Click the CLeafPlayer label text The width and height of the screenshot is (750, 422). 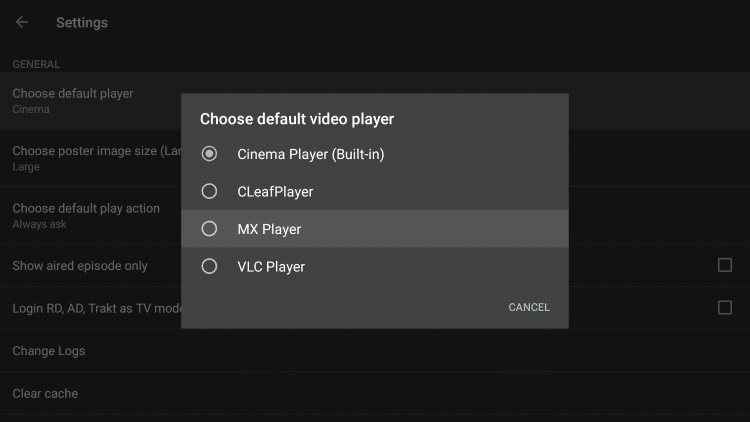click(275, 192)
